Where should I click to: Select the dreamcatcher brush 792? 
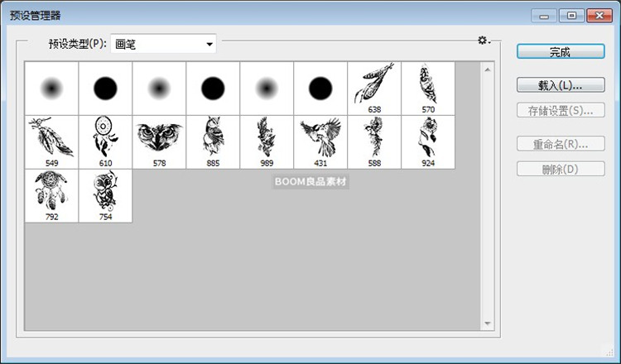51,194
